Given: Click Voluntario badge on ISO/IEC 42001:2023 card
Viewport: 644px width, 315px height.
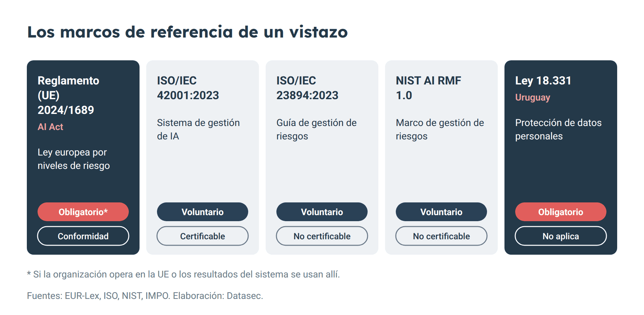Looking at the screenshot, I should coord(203,212).
